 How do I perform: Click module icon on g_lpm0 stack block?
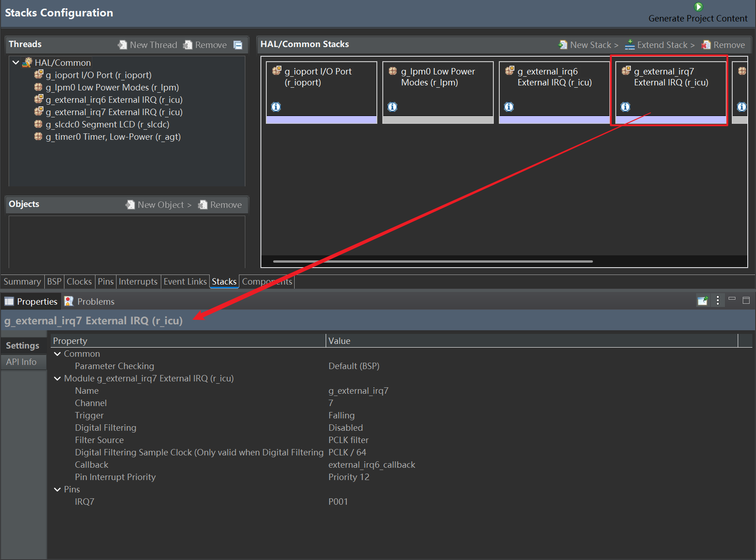(393, 71)
